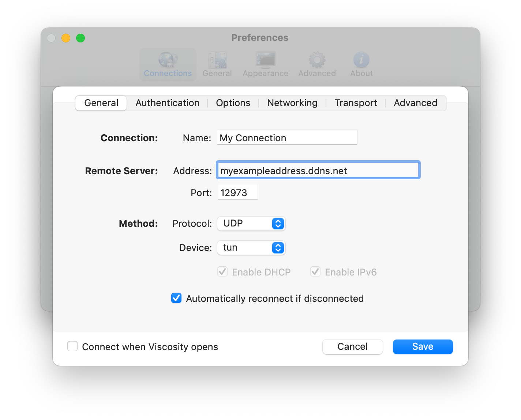This screenshot has width=521, height=420.
Task: Open the Device tun dropdown
Action: tap(251, 248)
